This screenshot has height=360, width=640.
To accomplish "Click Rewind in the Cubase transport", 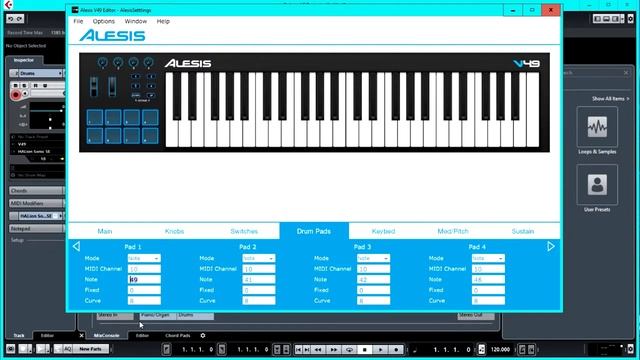I will 318,349.
